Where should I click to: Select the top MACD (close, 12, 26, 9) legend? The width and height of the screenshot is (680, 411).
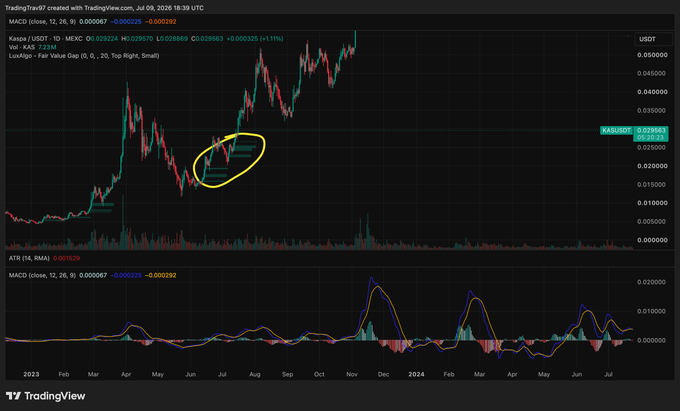pyautogui.click(x=42, y=21)
